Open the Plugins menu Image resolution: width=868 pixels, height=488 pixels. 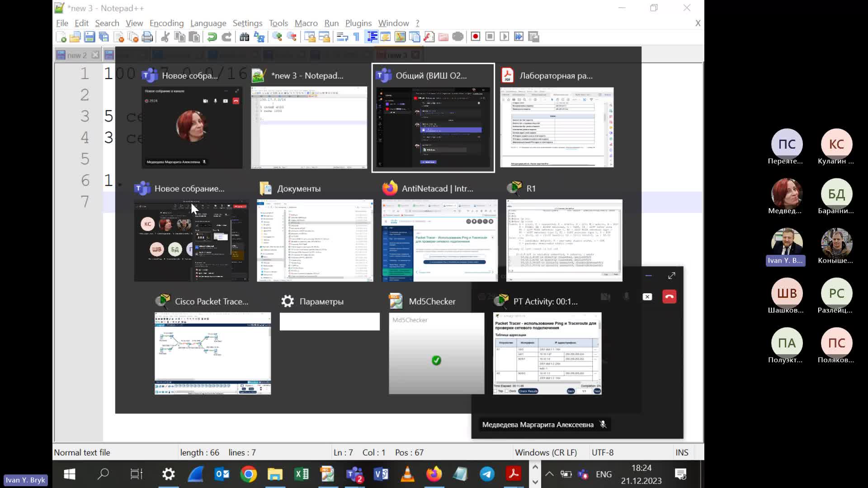(x=358, y=23)
